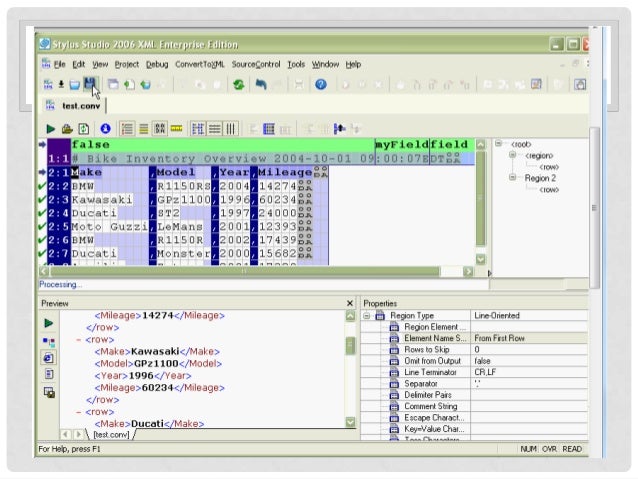Click the Omit from Output property row

click(x=474, y=361)
